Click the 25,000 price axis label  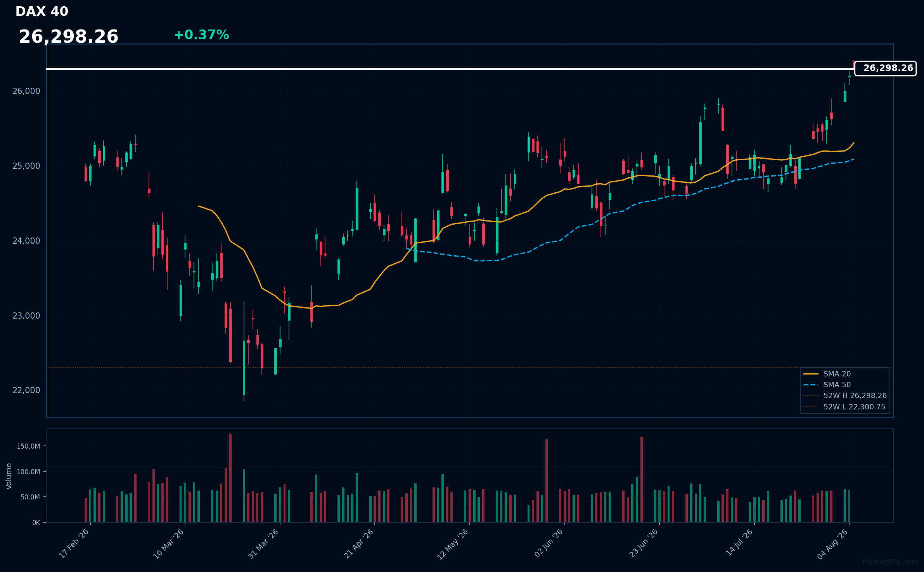(26, 166)
